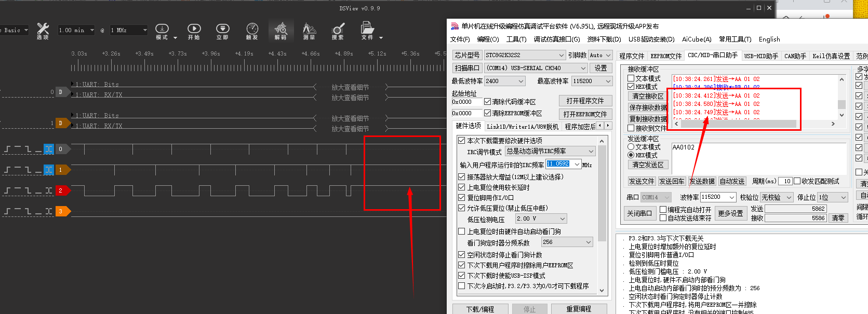Click the red channel 2 label tag

(x=62, y=190)
